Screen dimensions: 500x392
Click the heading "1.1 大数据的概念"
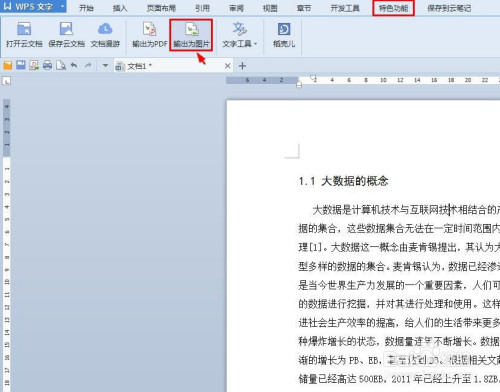[x=343, y=181]
